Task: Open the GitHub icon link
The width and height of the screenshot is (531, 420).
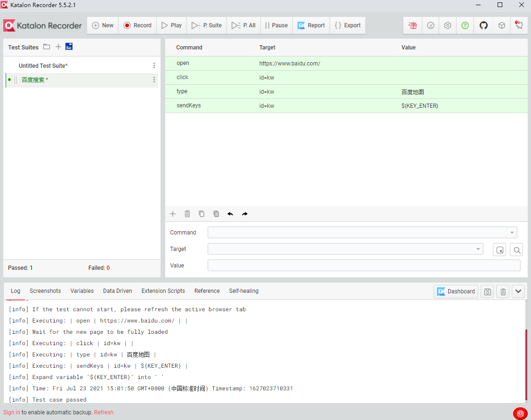Action: pos(483,25)
